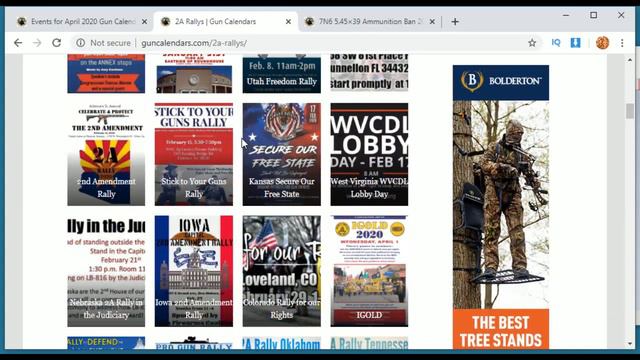Maximize the Chrome window
This screenshot has height=360, width=640.
click(593, 15)
